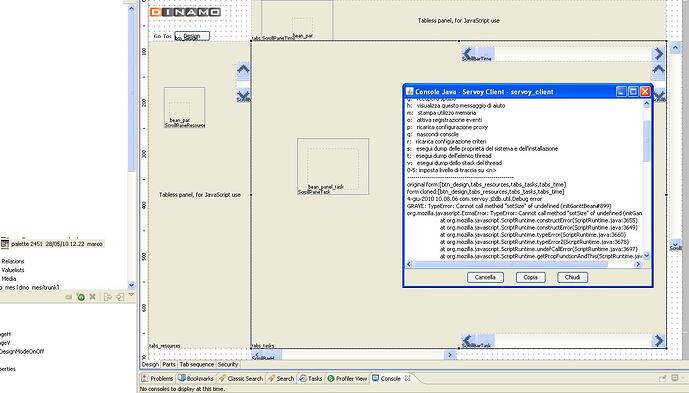Click the GRAVE TypeError line in console
The height and width of the screenshot is (393, 689).
pyautogui.click(x=509, y=206)
